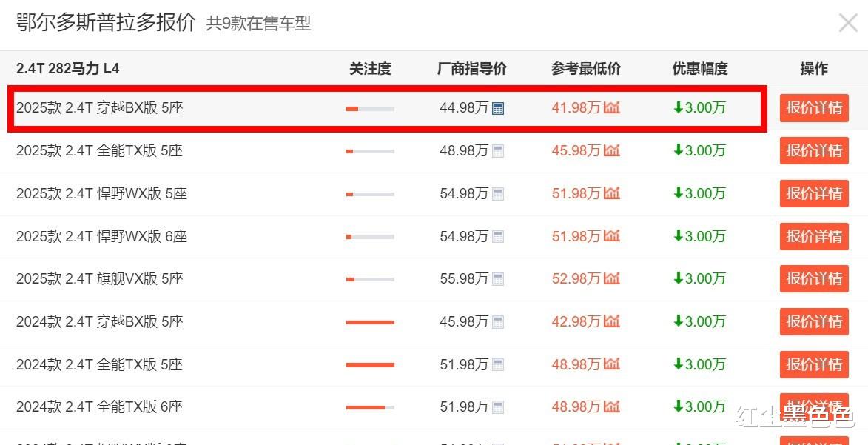
Task: Click the 41.98万 lowest reference price
Action: coord(576,108)
